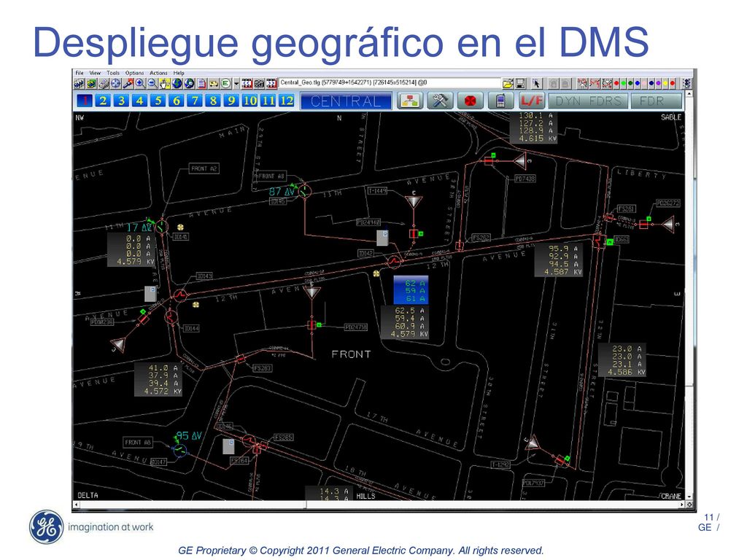Open the Tools menu
This screenshot has height=560, width=747.
coord(113,73)
